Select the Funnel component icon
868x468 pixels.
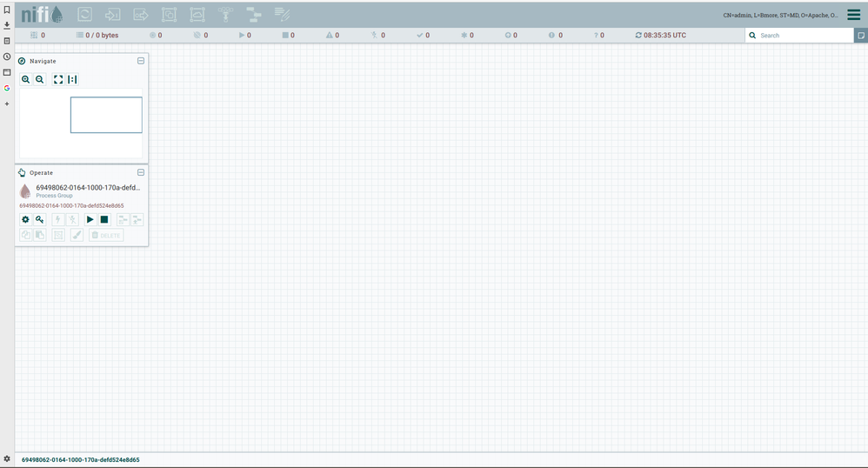click(225, 15)
